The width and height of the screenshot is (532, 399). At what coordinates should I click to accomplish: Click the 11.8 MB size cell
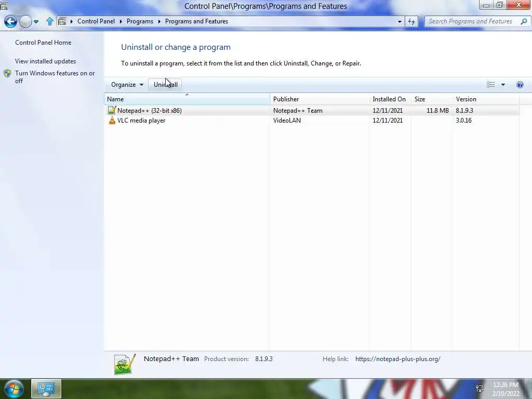[437, 111]
